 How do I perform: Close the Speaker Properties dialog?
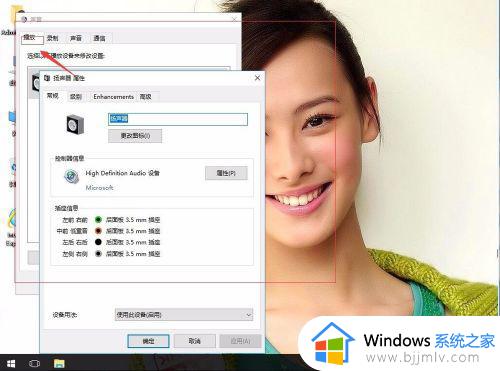[257, 78]
